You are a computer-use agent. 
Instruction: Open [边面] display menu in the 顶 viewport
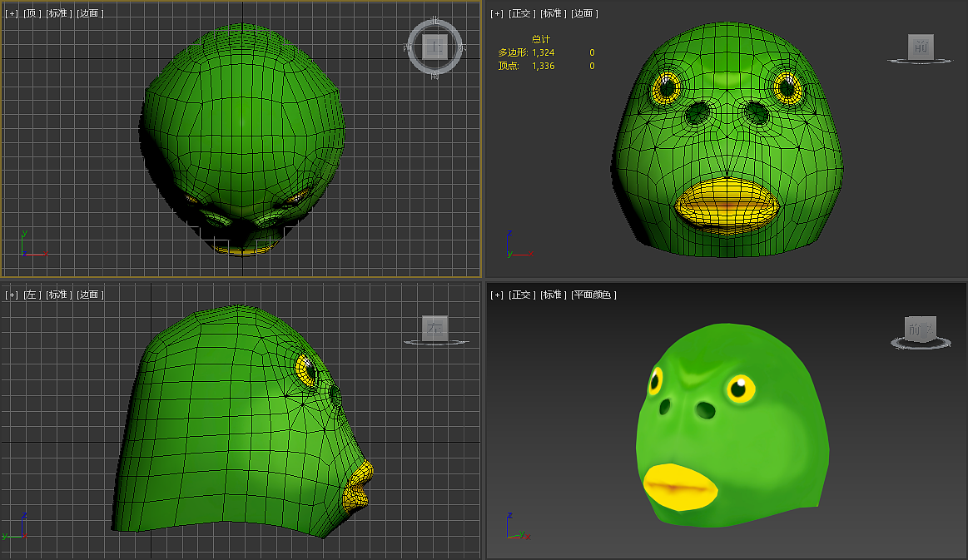click(90, 13)
